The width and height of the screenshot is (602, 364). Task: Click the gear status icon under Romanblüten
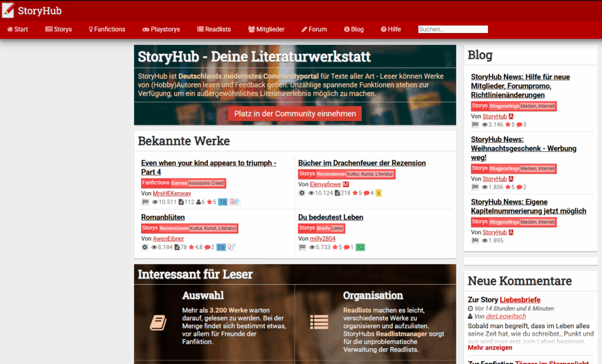pyautogui.click(x=145, y=247)
